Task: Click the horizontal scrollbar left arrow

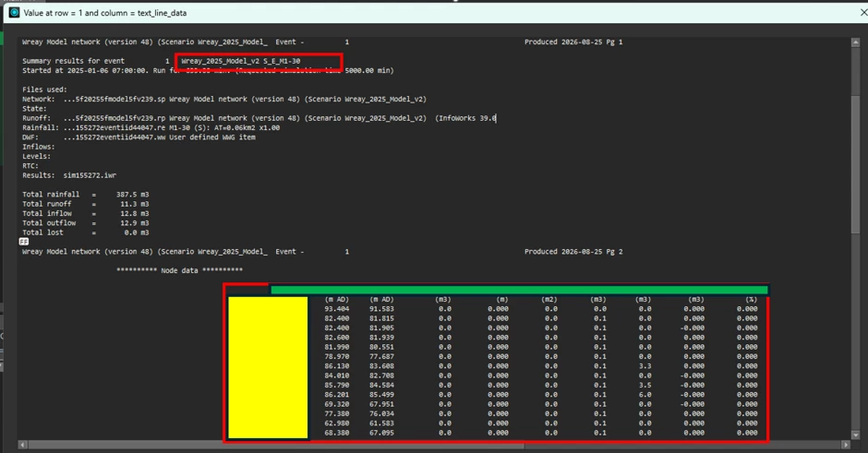Action: coord(22,445)
